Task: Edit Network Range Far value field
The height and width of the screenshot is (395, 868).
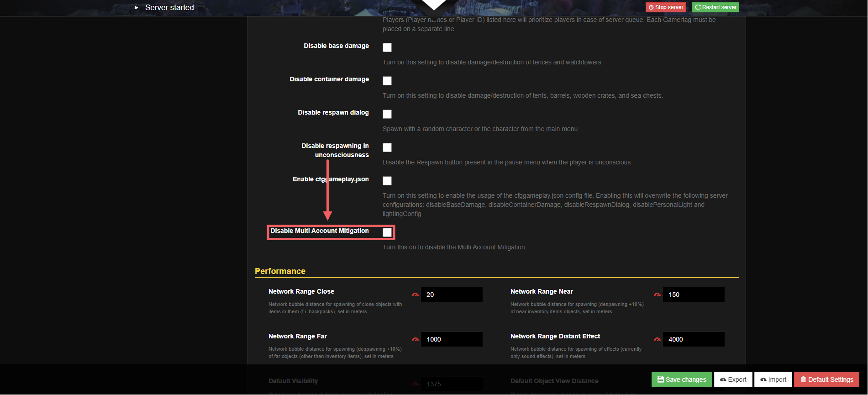Action: (452, 339)
